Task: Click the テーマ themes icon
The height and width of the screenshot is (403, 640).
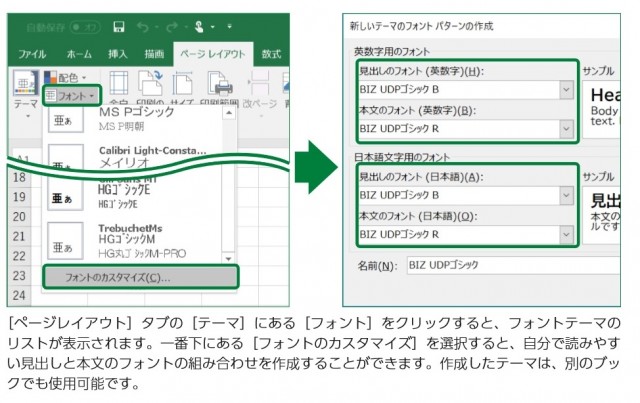Action: (26, 83)
